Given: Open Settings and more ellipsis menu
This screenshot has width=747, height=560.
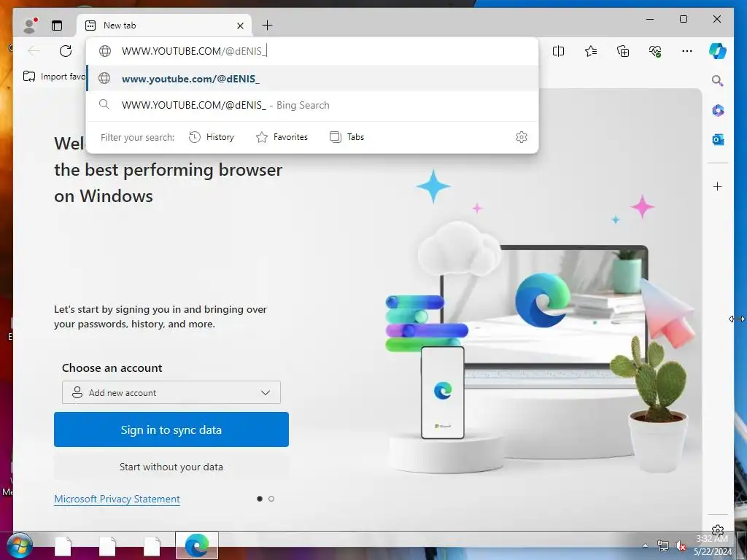Looking at the screenshot, I should pos(687,51).
